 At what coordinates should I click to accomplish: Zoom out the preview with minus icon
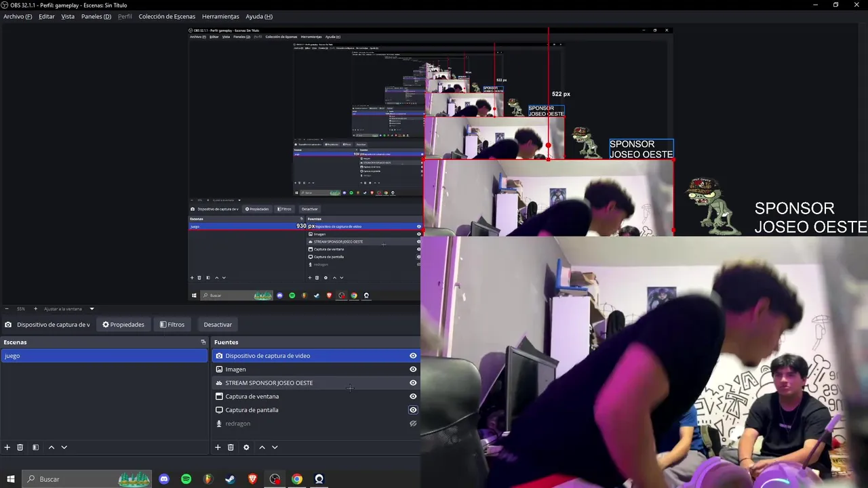(7, 309)
